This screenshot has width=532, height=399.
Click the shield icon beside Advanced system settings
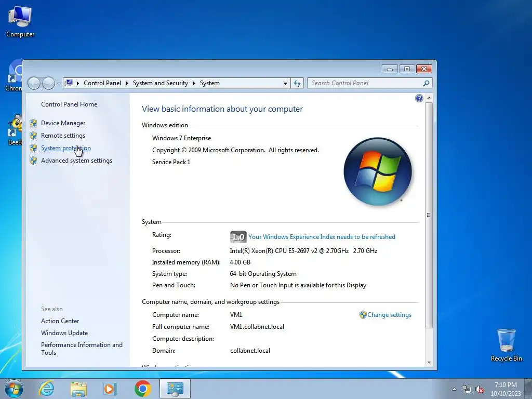click(33, 161)
